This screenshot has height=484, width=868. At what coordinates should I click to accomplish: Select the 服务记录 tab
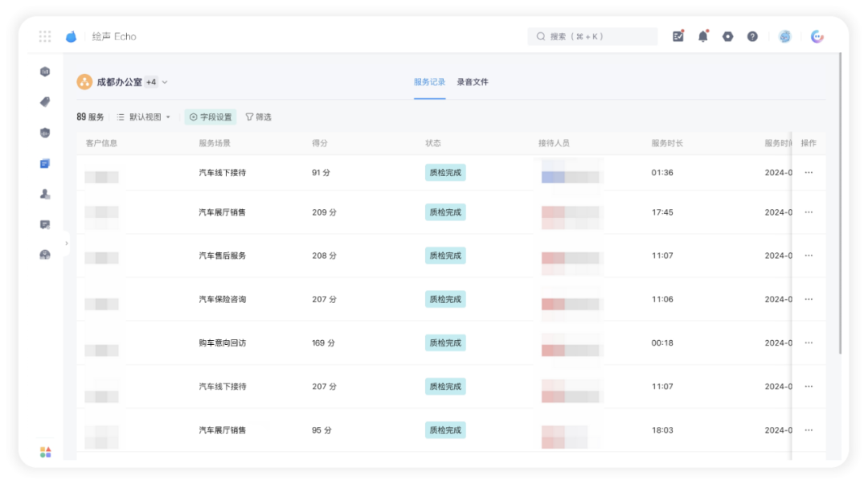pos(429,82)
